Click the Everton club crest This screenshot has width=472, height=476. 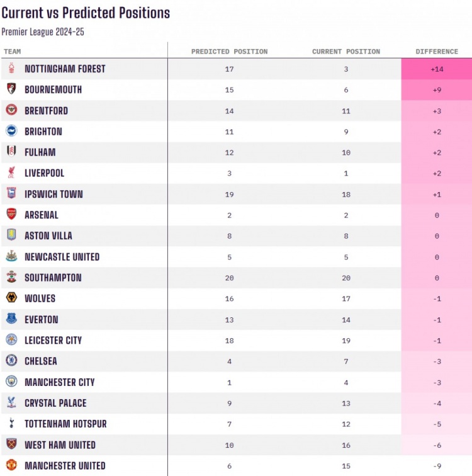coord(11,319)
